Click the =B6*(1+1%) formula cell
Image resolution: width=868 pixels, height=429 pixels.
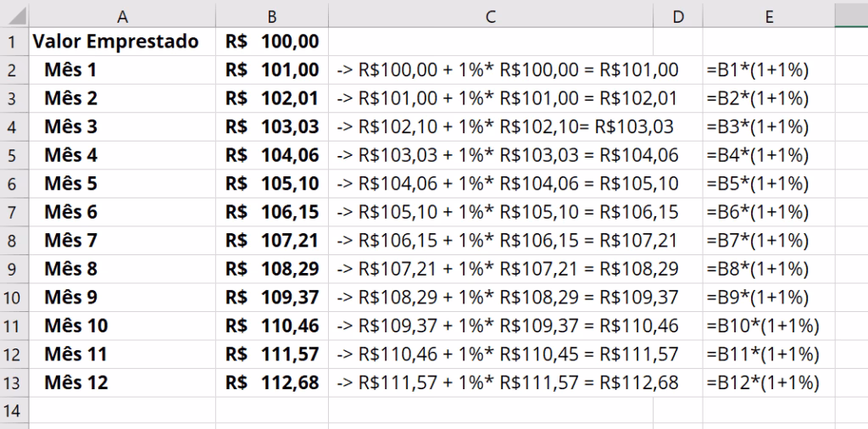point(758,212)
